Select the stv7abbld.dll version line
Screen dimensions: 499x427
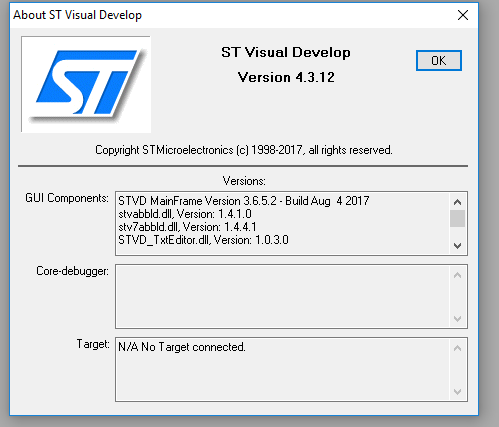pos(187,227)
